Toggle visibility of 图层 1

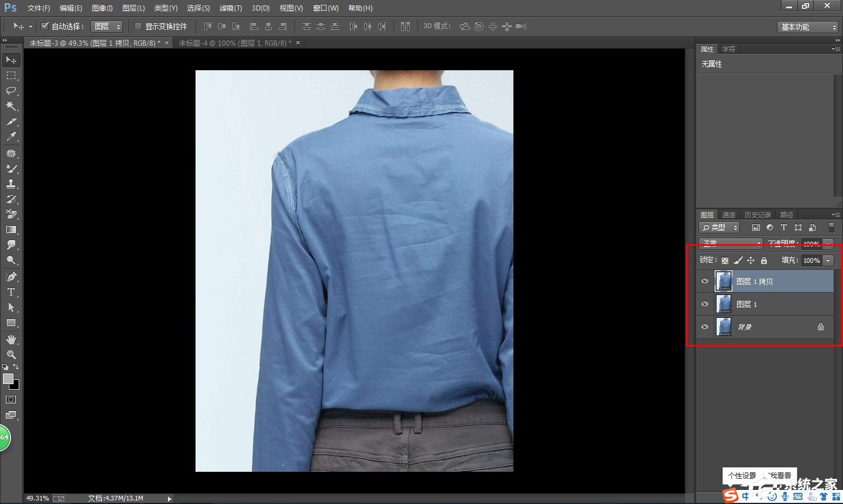(x=705, y=303)
